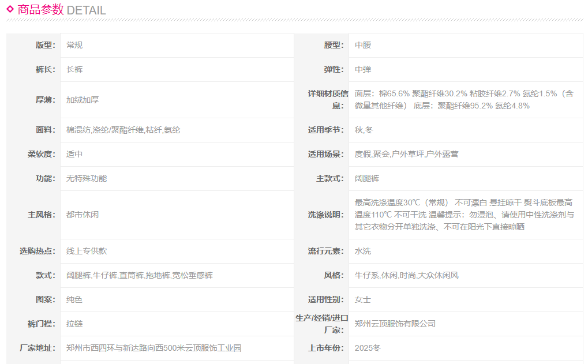Click the 2025冬 launch year value
Image resolution: width=588 pixels, height=364 pixels.
click(368, 348)
